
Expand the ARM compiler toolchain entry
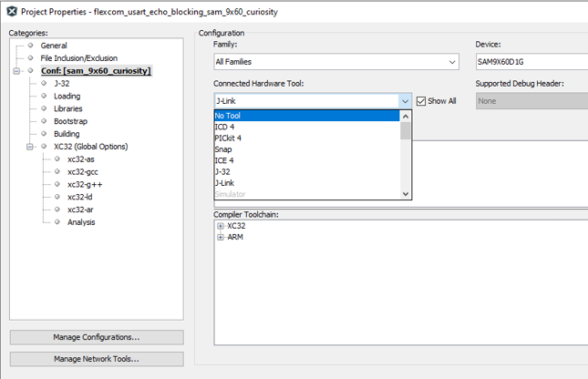[x=221, y=238]
